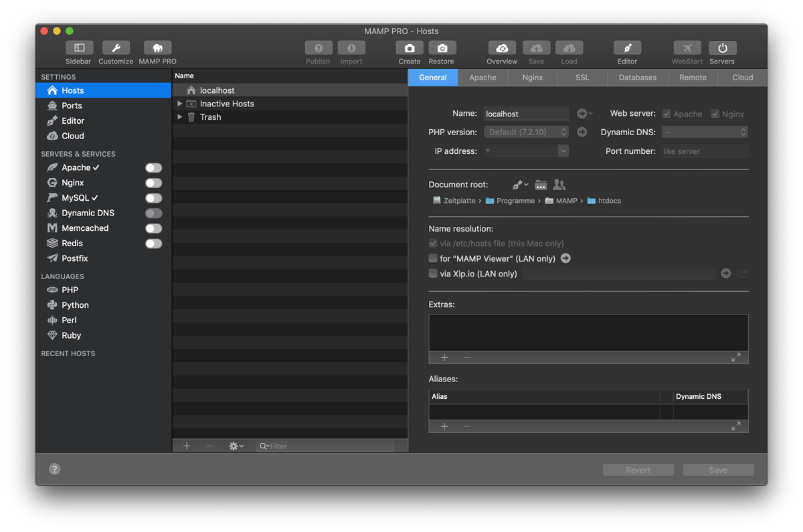
Task: Open the Customize wrench tool
Action: pos(116,48)
